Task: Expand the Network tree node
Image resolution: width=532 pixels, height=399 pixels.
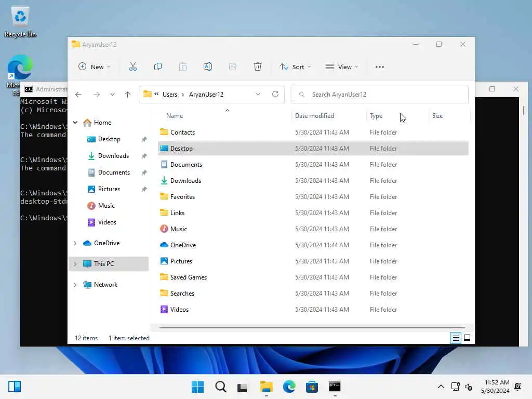Action: coord(75,285)
